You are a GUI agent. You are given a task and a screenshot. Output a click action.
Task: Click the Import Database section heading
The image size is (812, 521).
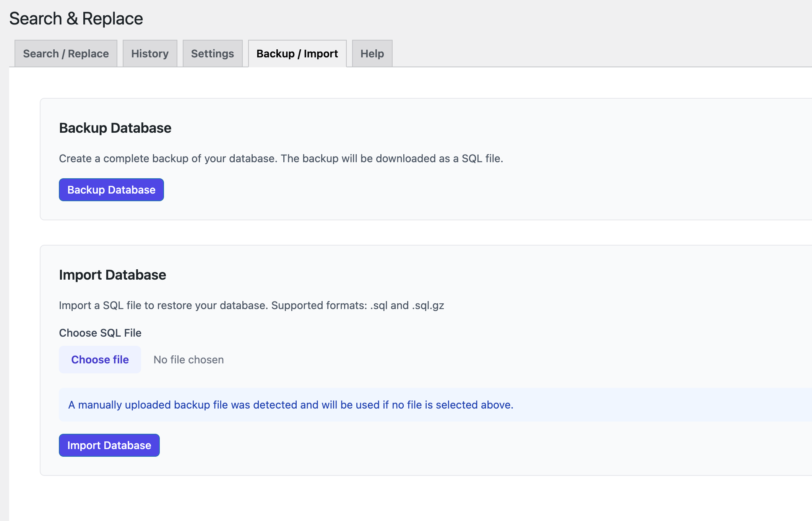click(112, 275)
